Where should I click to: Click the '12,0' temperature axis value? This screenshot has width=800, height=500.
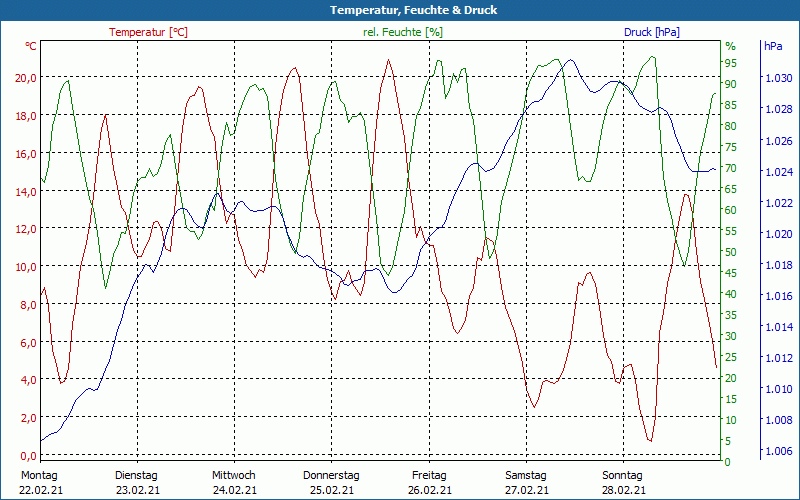[x=27, y=229]
